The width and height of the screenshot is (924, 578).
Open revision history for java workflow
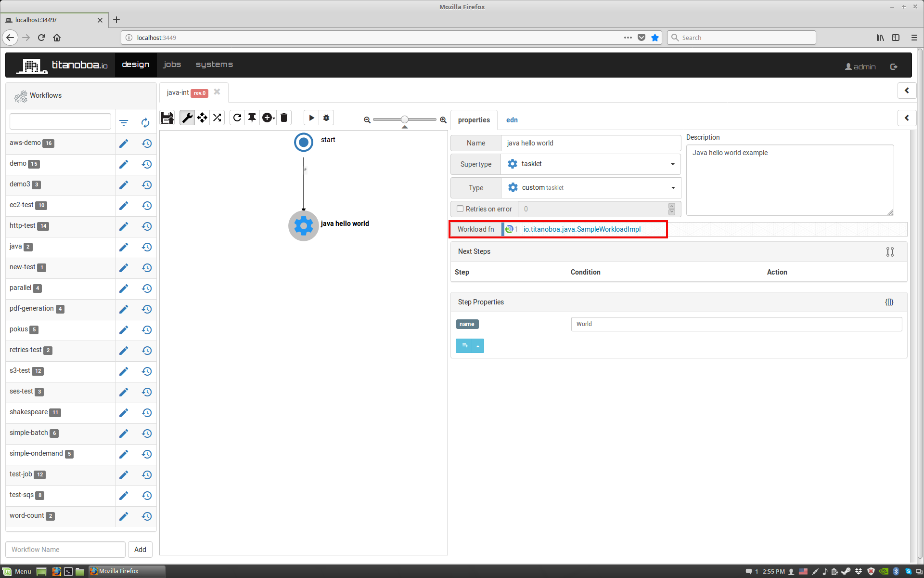click(147, 247)
